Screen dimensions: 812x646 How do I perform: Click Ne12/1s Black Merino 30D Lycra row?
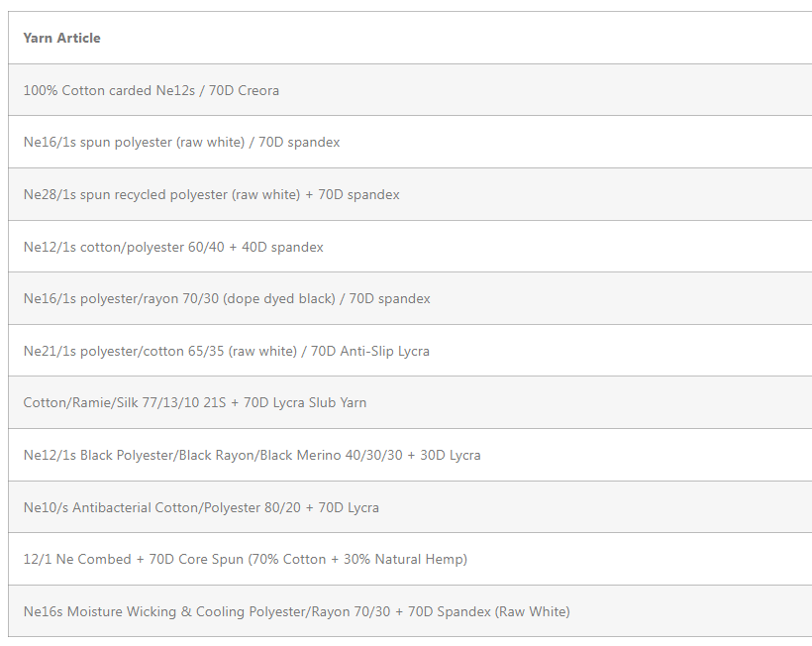[410, 455]
